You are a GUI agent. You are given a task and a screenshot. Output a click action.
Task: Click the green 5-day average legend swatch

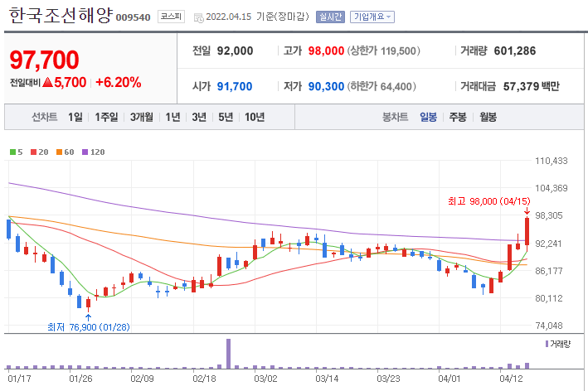12,152
